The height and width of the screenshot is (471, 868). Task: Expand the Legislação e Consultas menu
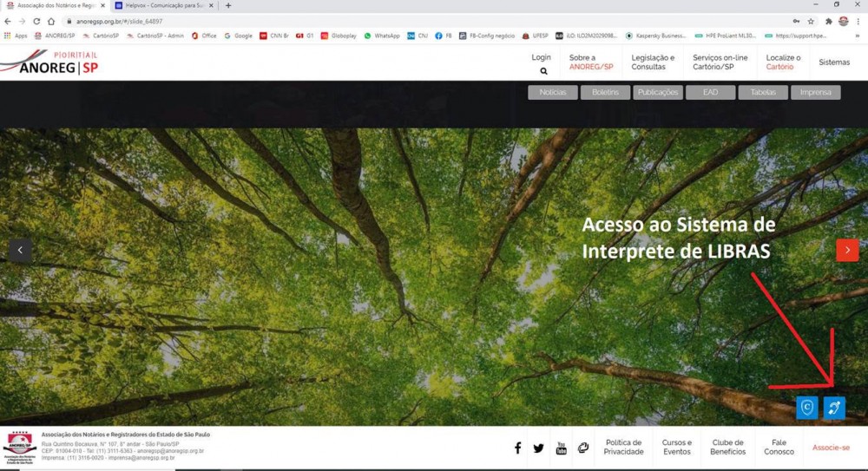tap(653, 62)
